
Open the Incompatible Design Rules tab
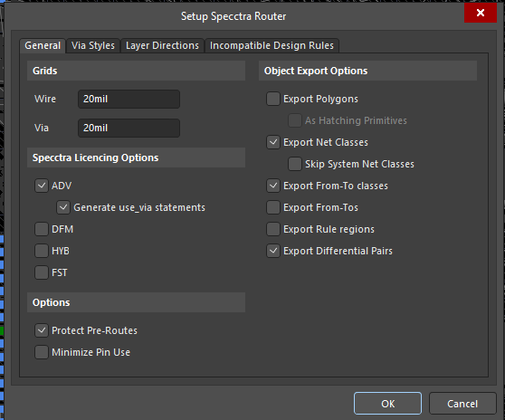pyautogui.click(x=272, y=45)
